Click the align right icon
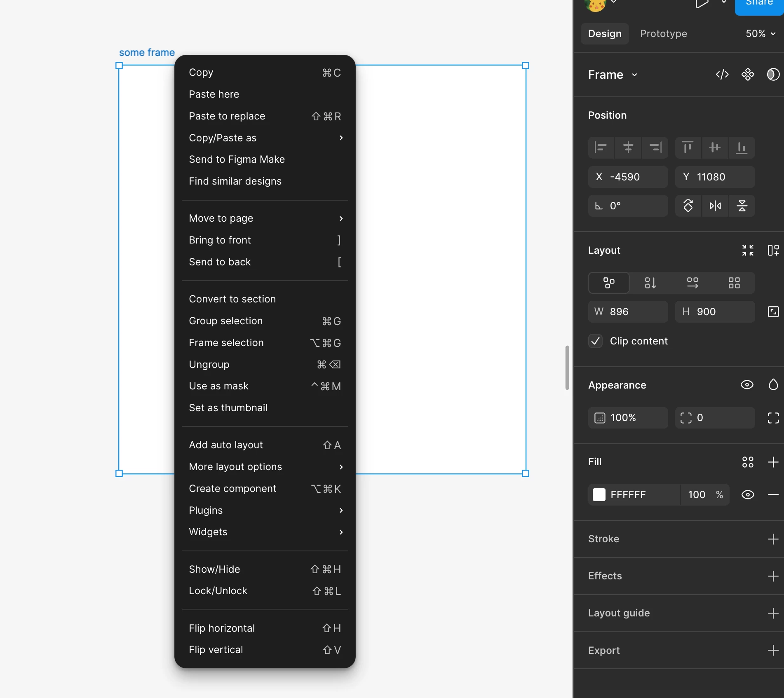Screen dimensions: 784x698 [x=655, y=148]
